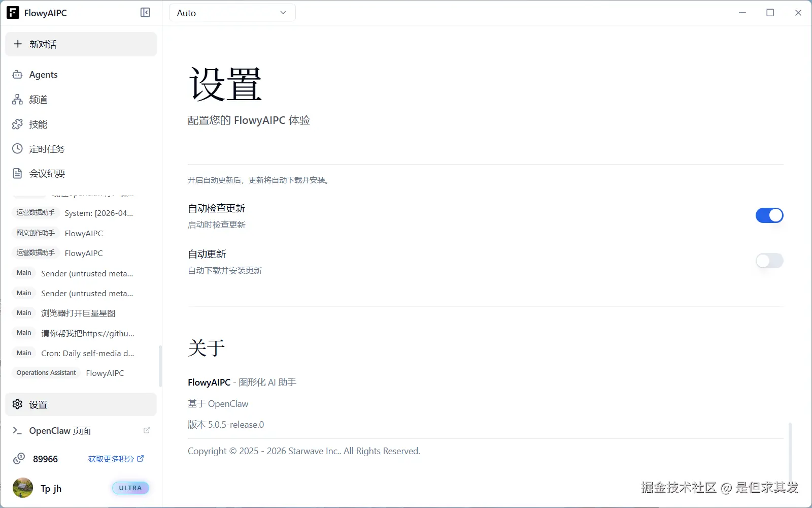Open the 技能 menu item
This screenshot has width=812, height=508.
point(81,124)
